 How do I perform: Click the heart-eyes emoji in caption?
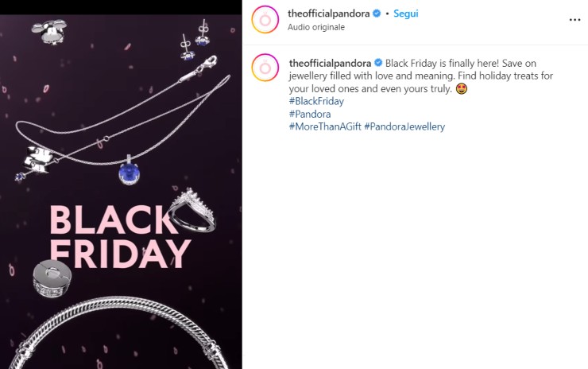462,88
